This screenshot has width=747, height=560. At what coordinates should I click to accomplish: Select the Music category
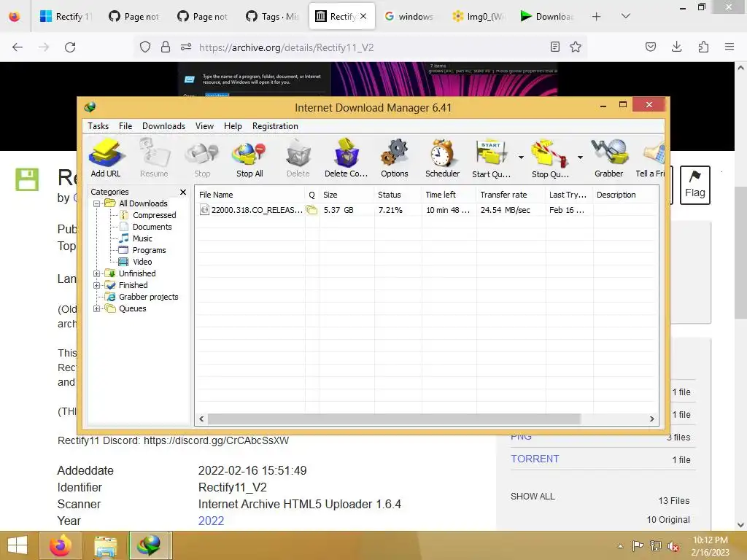coord(142,238)
